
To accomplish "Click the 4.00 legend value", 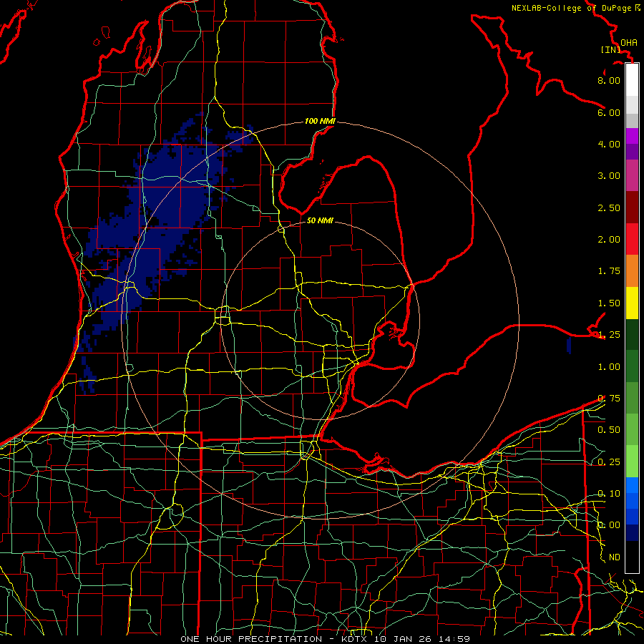I will click(x=609, y=144).
